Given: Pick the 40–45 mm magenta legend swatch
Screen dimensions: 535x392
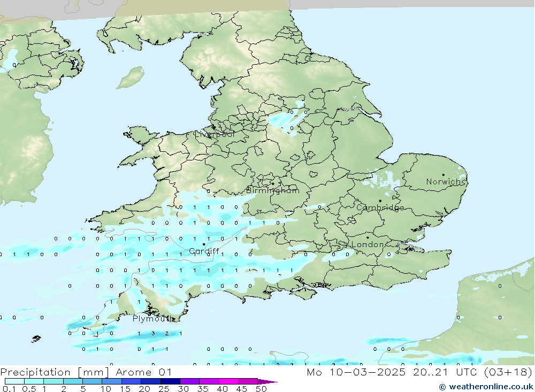Looking at the screenshot, I should pos(228,381).
